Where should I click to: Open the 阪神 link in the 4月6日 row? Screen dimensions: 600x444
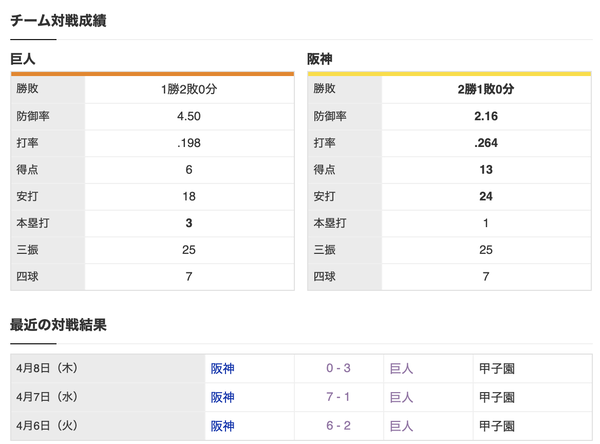222,426
